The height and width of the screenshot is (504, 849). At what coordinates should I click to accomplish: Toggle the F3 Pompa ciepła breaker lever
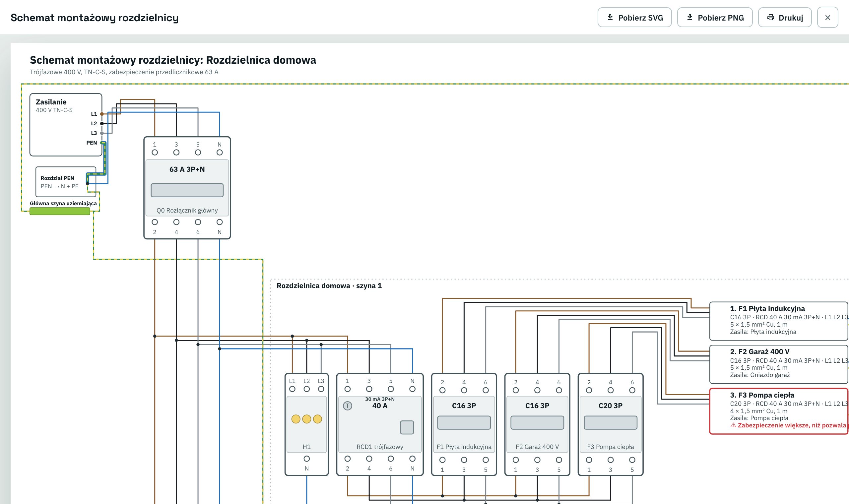coord(610,422)
